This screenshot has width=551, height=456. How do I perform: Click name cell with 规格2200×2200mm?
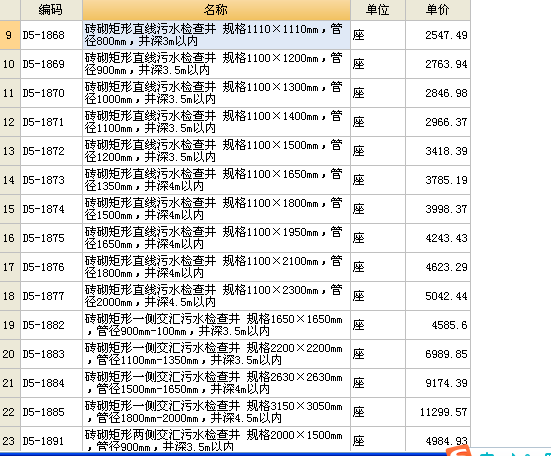point(216,354)
